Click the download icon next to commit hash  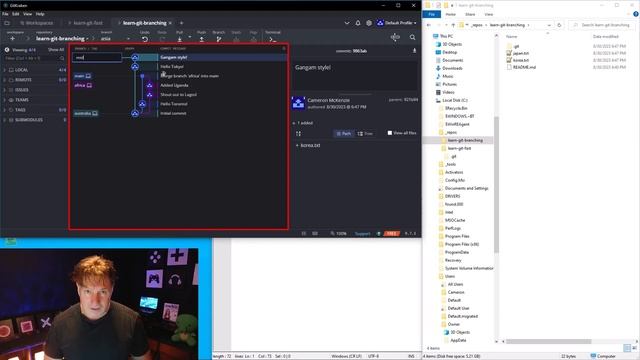tap(414, 51)
